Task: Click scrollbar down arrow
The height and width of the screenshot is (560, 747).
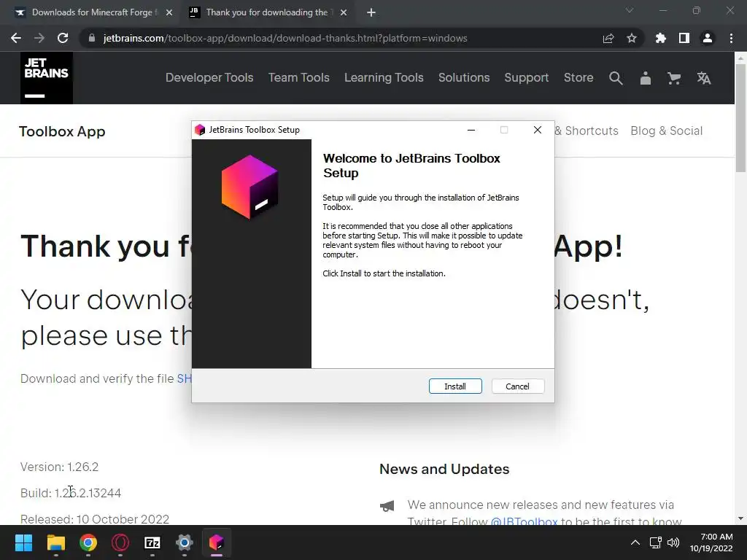Action: pos(740,518)
